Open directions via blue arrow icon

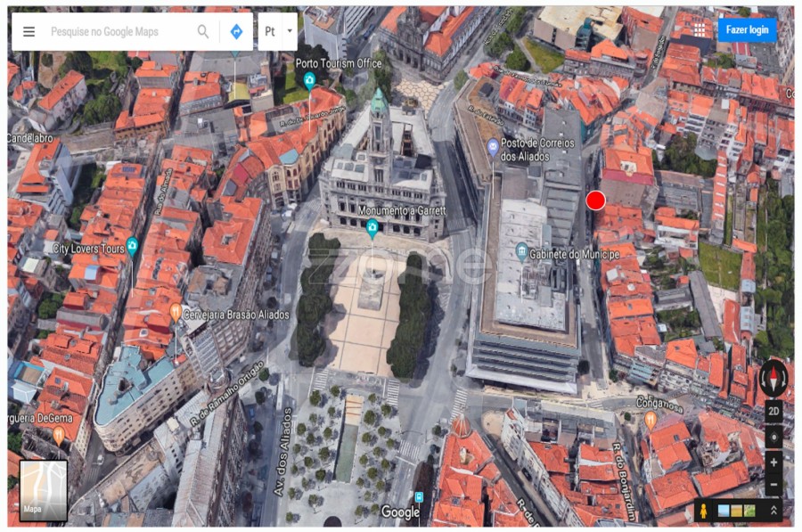[x=236, y=31]
